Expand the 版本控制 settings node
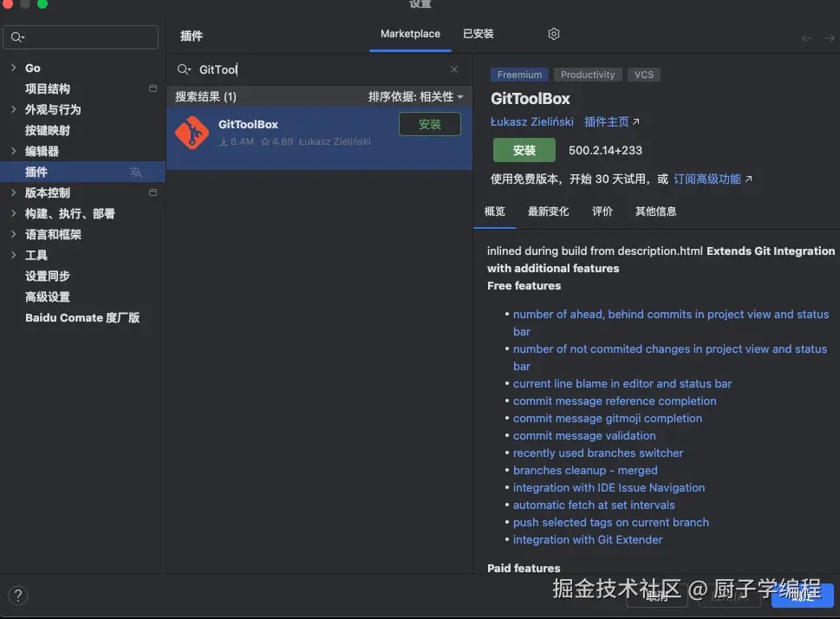The width and height of the screenshot is (840, 619). (x=13, y=192)
